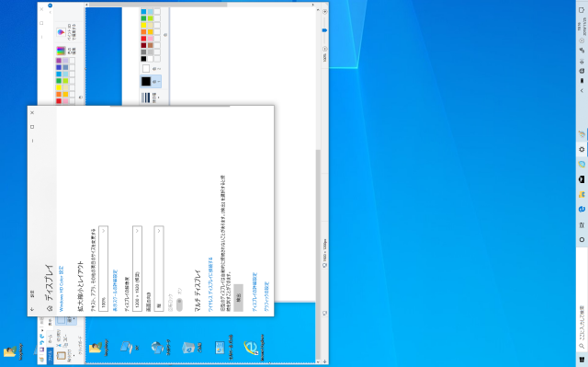Toggle the rotation lock switch

coord(179,304)
